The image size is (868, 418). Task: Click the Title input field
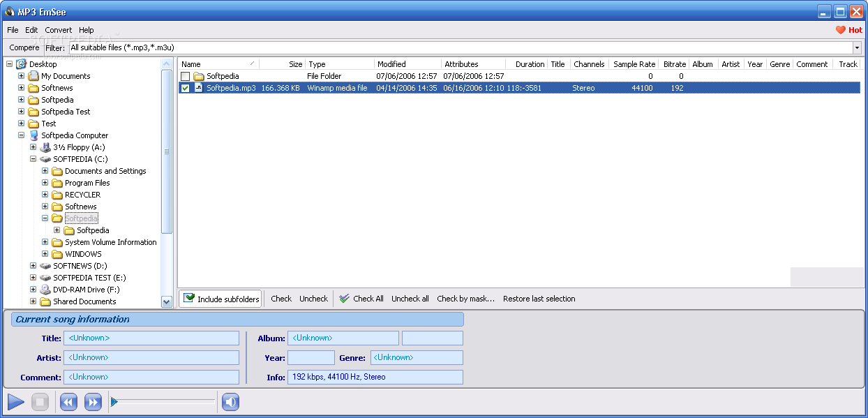click(151, 338)
